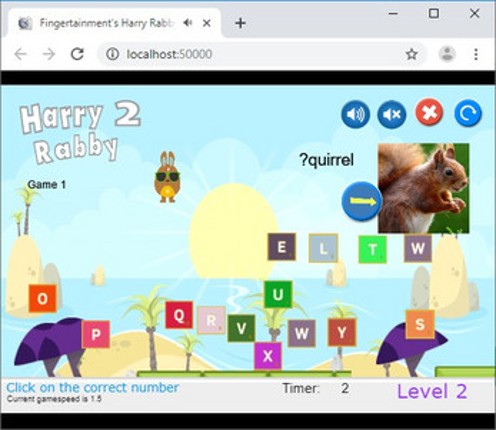Click the 'Click on the correct number' instruction
Screen dimensions: 496x430
coord(93,387)
